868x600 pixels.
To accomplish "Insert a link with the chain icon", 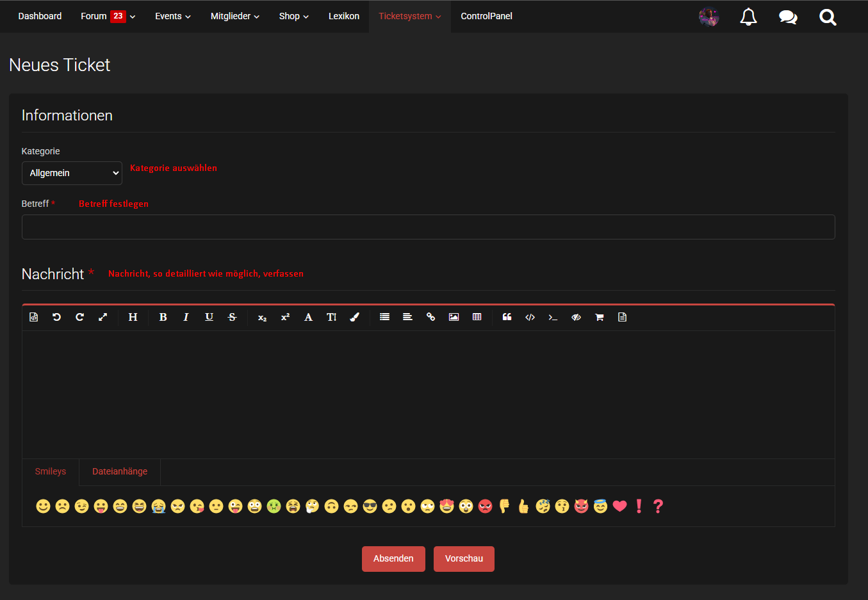I will coord(430,317).
